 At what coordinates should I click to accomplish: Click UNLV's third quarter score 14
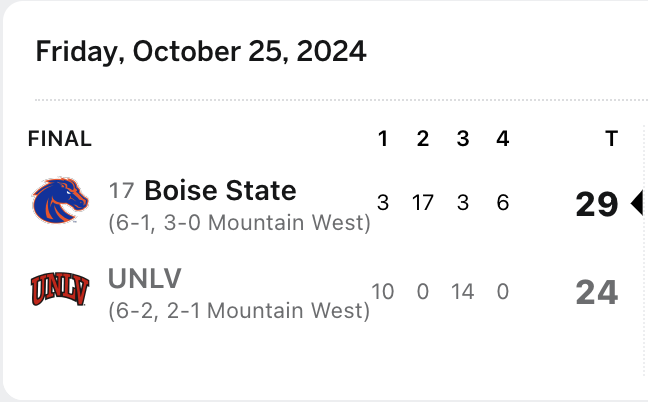coord(462,292)
